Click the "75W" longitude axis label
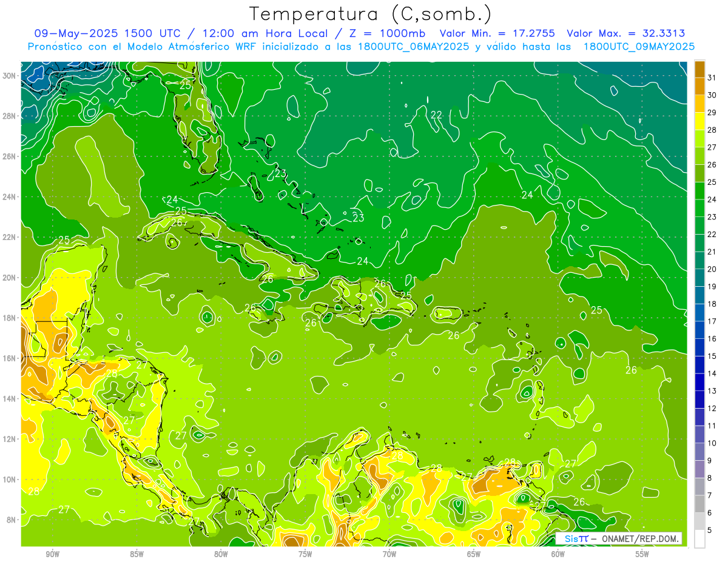Viewport: 728px width, 562px height. [305, 554]
